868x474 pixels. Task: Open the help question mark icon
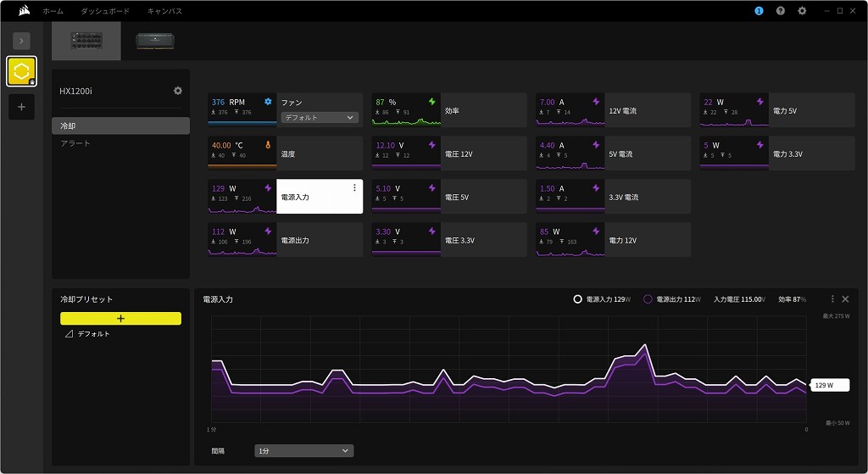[781, 10]
